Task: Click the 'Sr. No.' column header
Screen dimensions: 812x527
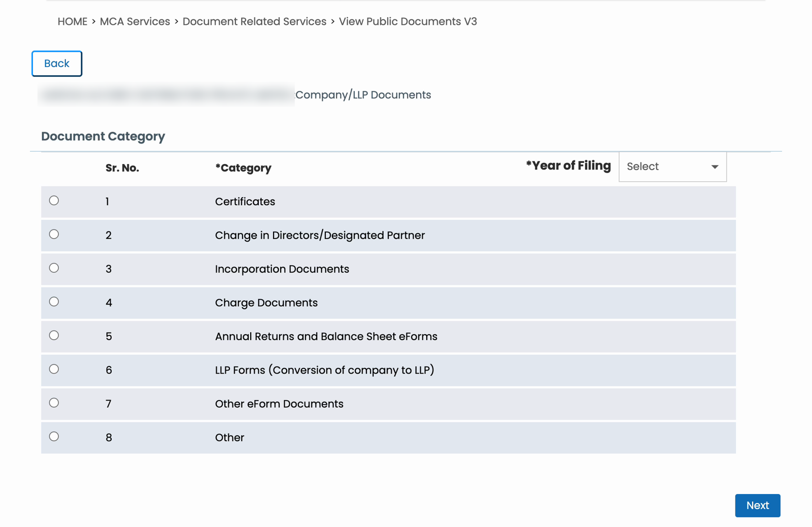Action: click(122, 168)
